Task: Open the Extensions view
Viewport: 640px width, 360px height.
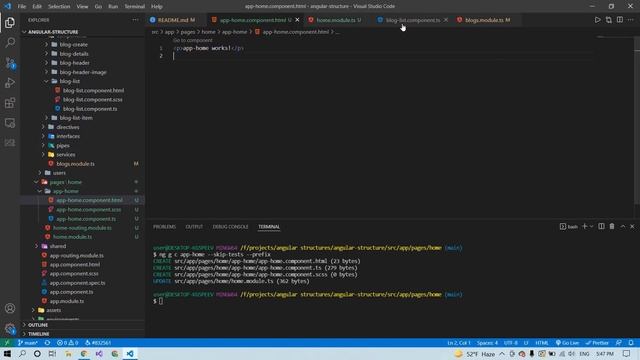Action: click(x=10, y=102)
